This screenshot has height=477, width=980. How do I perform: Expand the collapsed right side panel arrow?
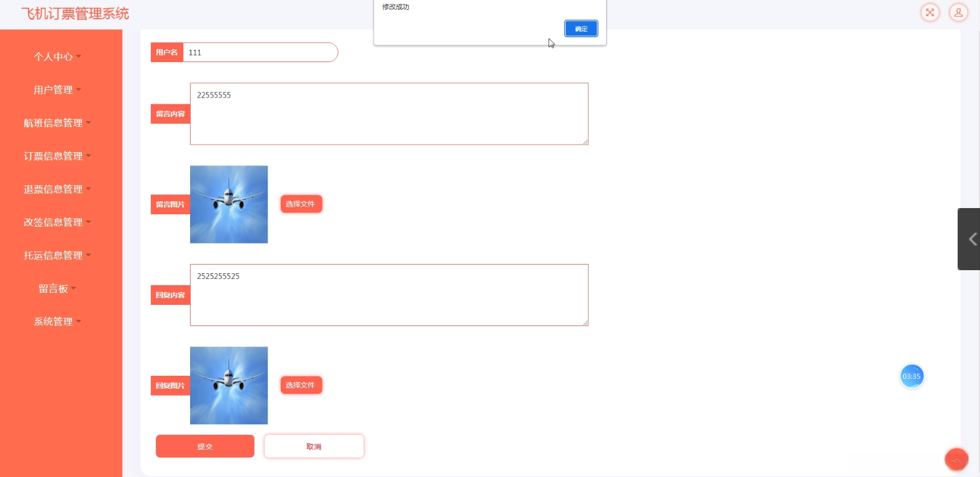point(971,239)
